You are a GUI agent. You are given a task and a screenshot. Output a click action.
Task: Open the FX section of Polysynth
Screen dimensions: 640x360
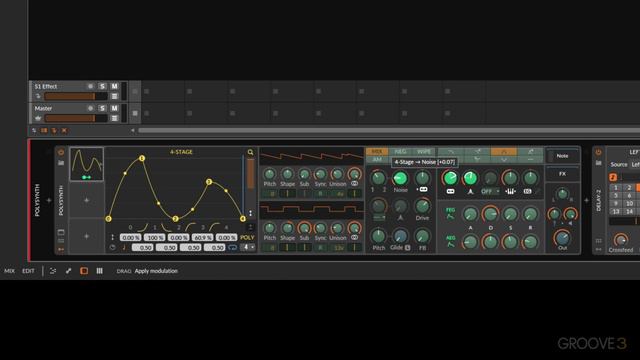[x=562, y=174]
